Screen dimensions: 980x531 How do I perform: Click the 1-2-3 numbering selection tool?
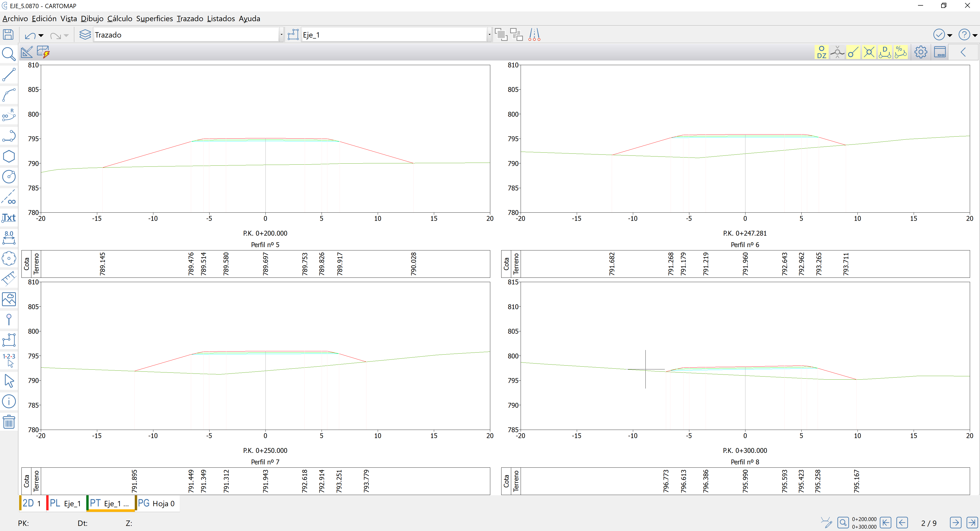point(9,360)
